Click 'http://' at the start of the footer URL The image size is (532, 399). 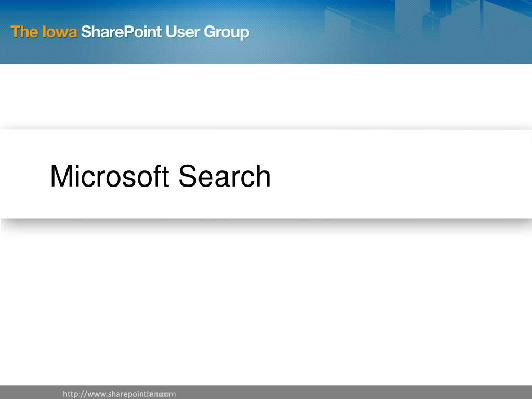click(75, 394)
